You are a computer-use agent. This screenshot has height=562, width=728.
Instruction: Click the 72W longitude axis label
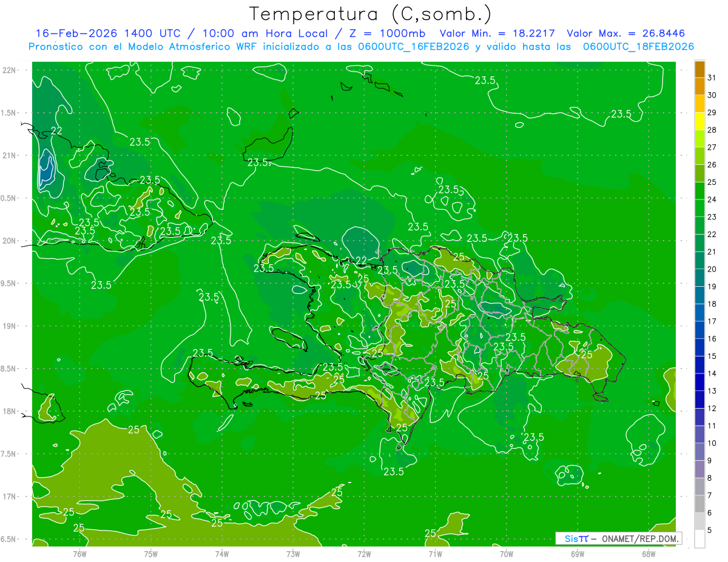[x=364, y=553]
